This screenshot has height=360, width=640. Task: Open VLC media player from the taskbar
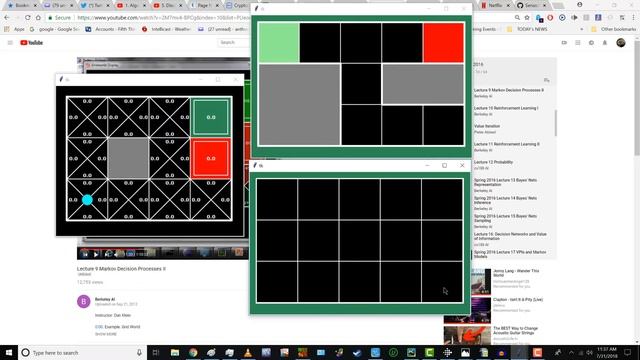[248, 352]
